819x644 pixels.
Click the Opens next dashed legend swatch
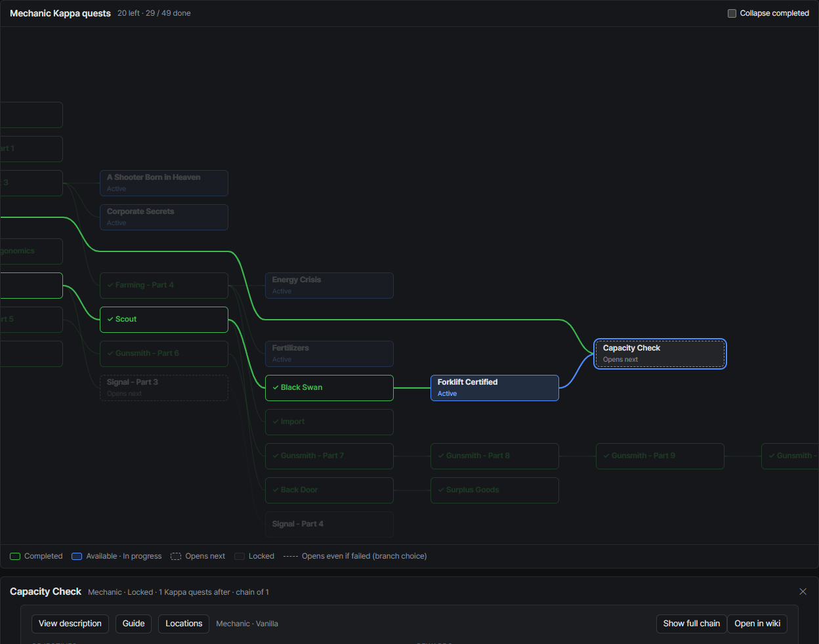176,556
